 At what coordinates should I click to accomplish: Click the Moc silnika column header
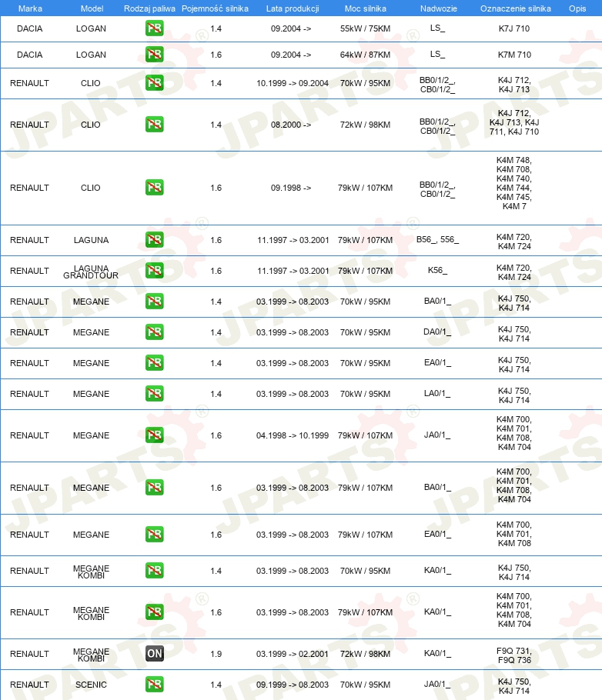tap(365, 8)
